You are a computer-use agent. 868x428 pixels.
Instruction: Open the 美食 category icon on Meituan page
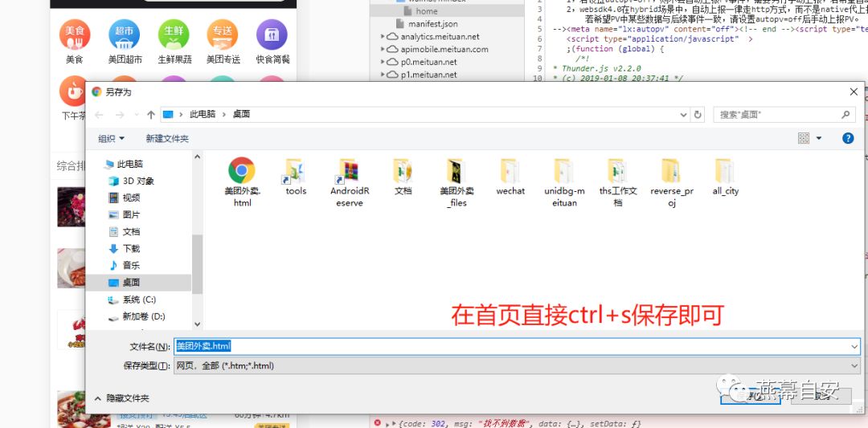74,35
